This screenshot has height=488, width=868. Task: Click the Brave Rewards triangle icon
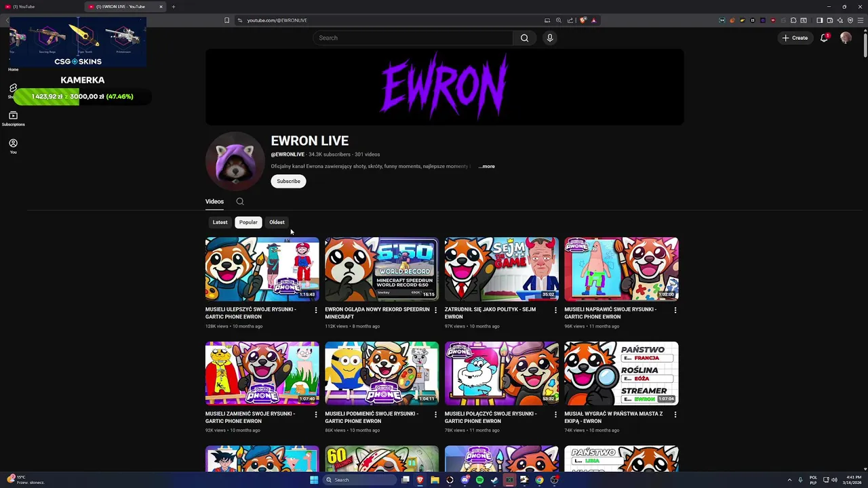(x=593, y=20)
